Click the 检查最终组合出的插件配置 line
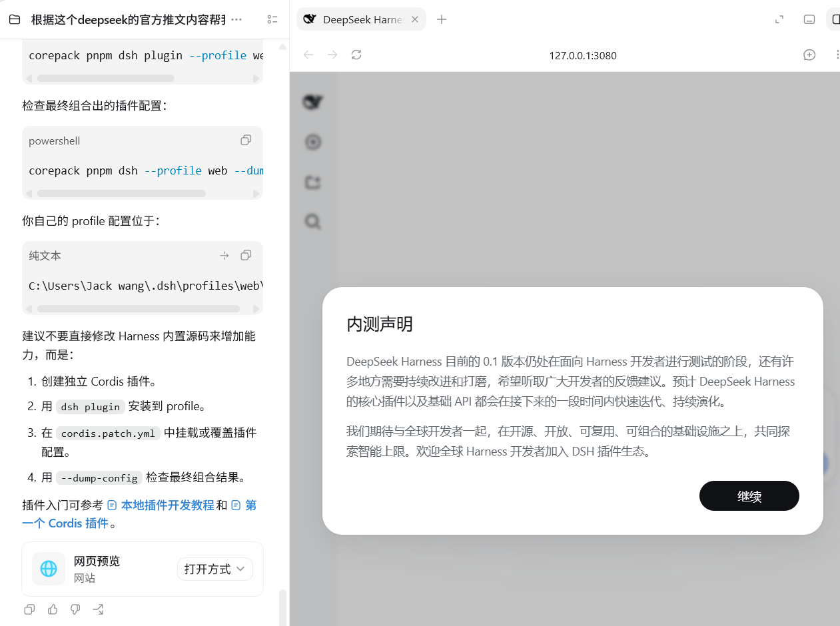This screenshot has width=840, height=626. pos(94,105)
